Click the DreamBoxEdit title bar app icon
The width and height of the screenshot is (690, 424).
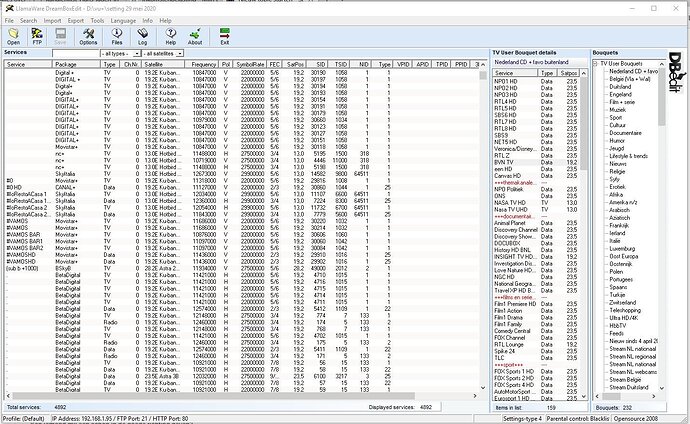click(x=9, y=8)
